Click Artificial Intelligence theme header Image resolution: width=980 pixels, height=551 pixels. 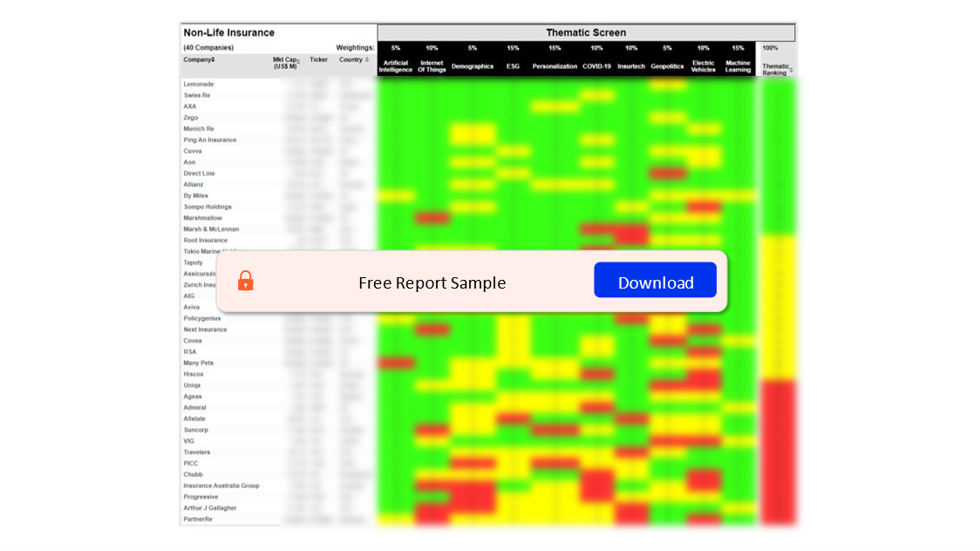pos(396,66)
